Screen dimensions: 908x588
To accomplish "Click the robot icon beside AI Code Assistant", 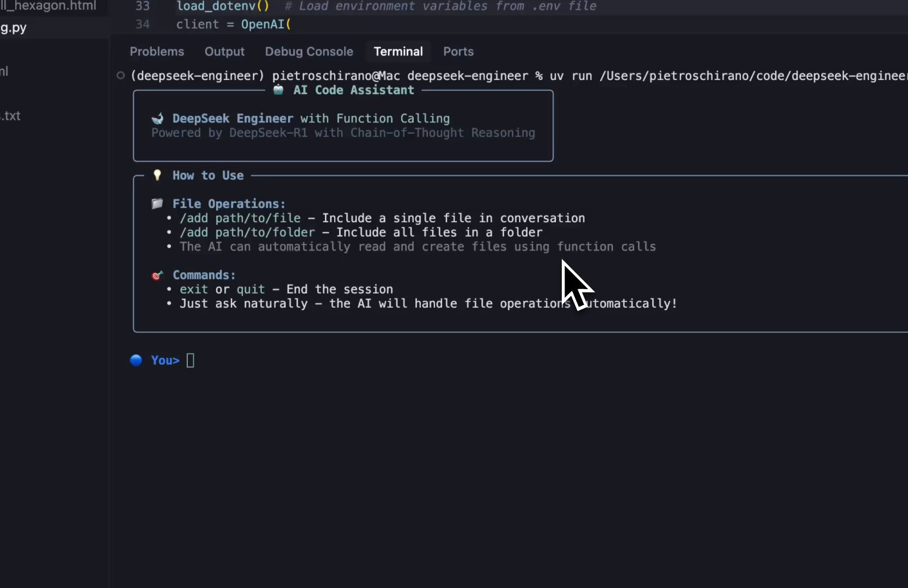I will pyautogui.click(x=278, y=90).
